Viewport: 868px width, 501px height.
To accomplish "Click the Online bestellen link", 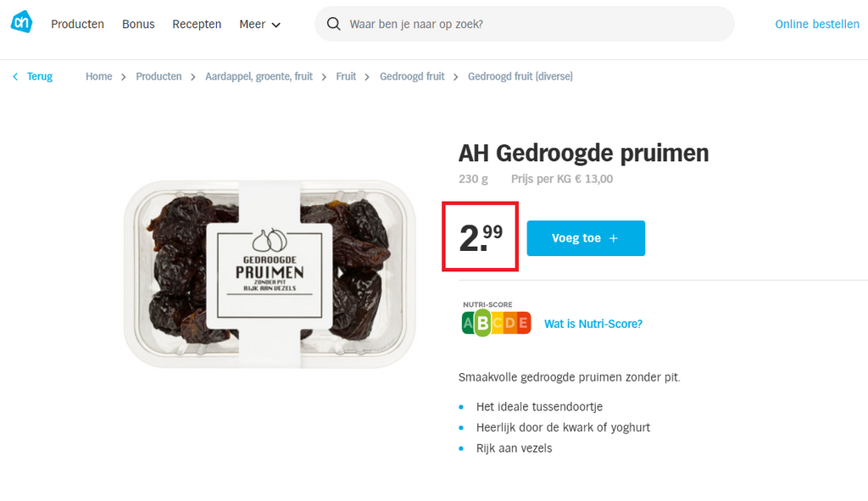I will coord(817,24).
